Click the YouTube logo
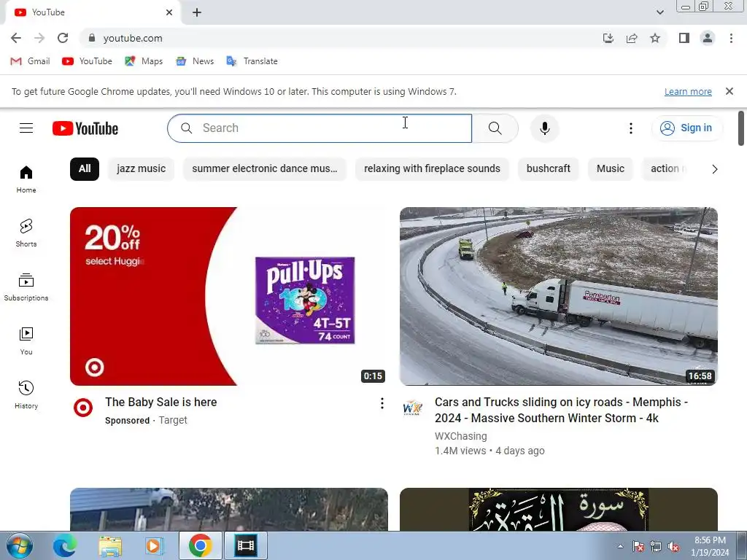Screen dimensions: 747x560 click(x=85, y=128)
